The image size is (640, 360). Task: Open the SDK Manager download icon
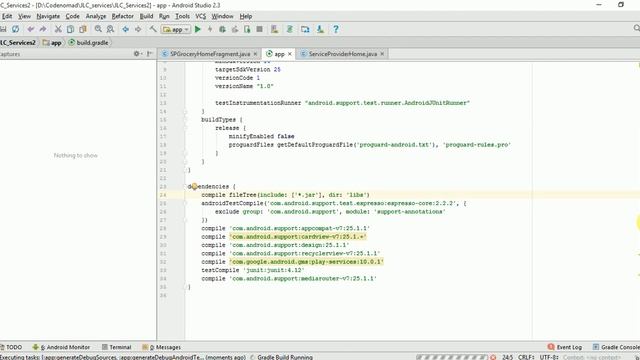(320, 29)
